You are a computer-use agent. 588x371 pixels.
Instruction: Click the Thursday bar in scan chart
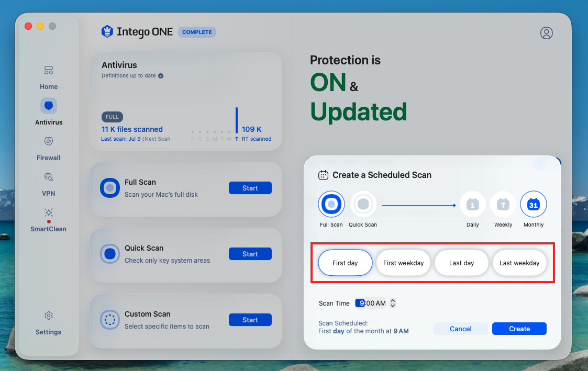[x=237, y=120]
